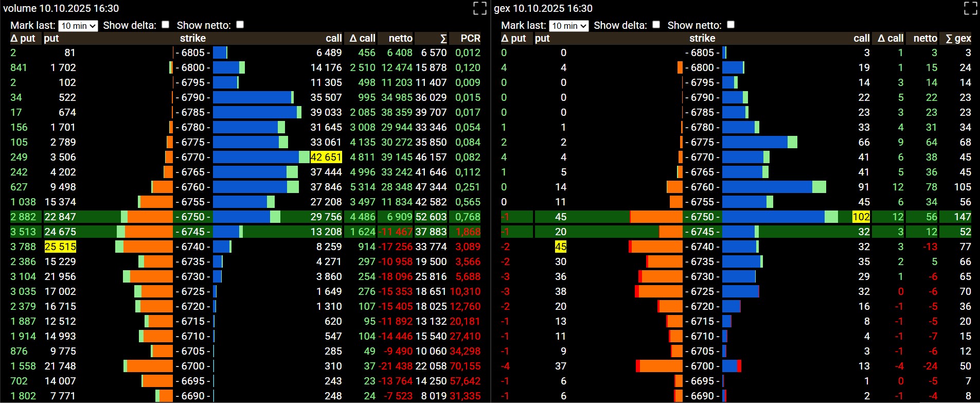The width and height of the screenshot is (980, 403).
Task: Click the strike column header in gex panel
Action: click(702, 38)
